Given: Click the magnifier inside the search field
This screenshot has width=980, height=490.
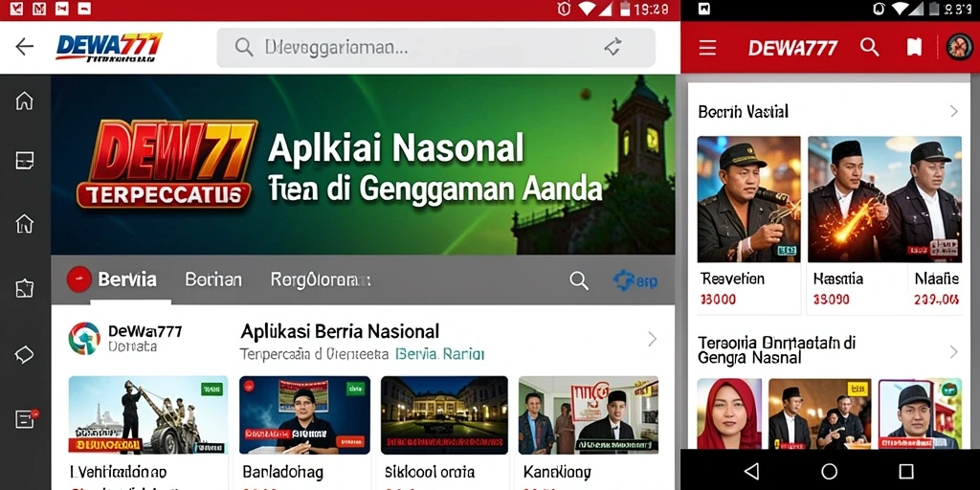Looking at the screenshot, I should pos(244,47).
